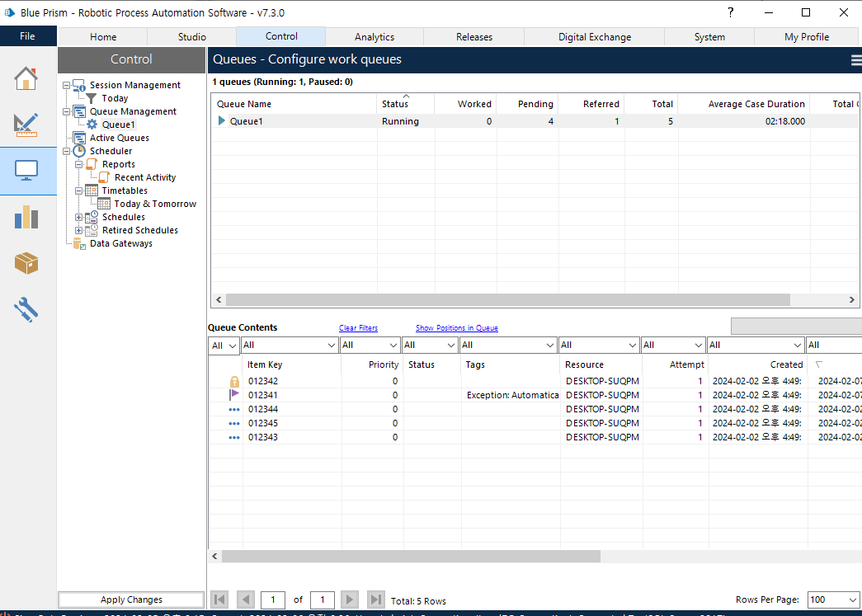Image resolution: width=862 pixels, height=616 pixels.
Task: Click the Active Queues tree icon
Action: [x=79, y=138]
